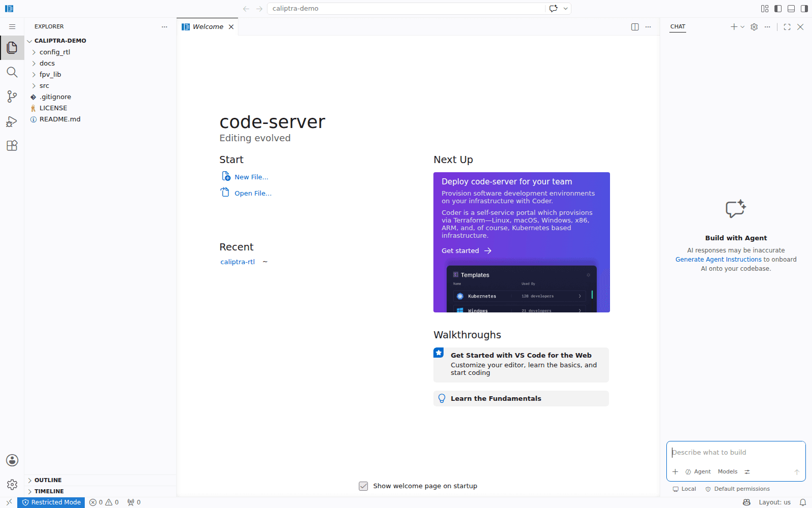Open the Accounts menu icon

(x=12, y=460)
